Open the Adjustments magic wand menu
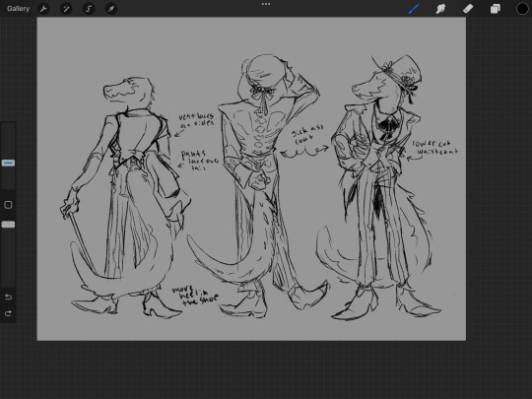This screenshot has height=399, width=532. coord(66,9)
